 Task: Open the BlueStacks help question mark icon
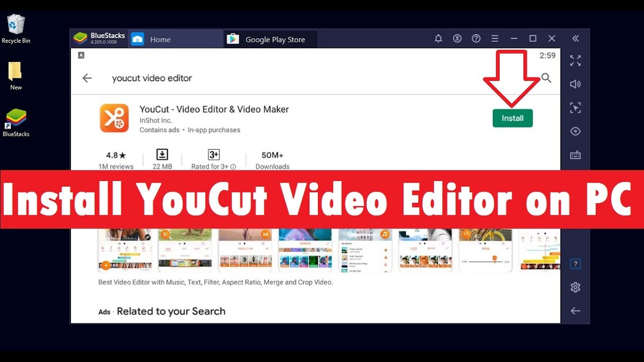coord(476,39)
